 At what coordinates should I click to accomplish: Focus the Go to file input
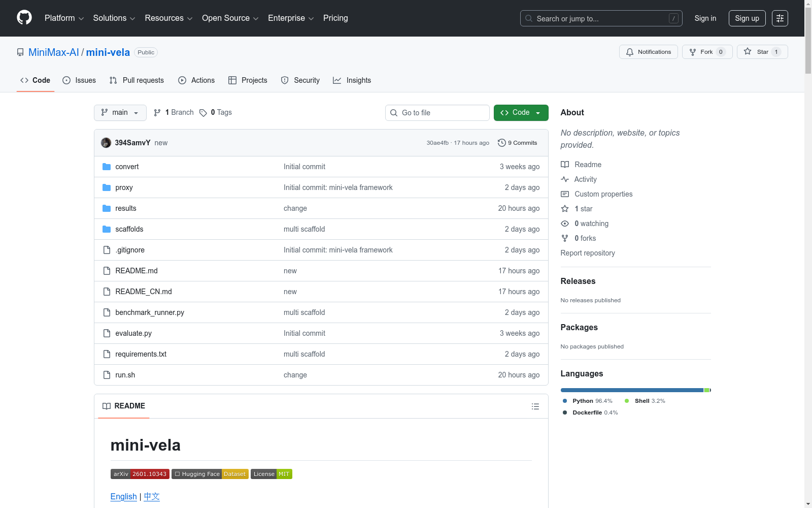437,113
